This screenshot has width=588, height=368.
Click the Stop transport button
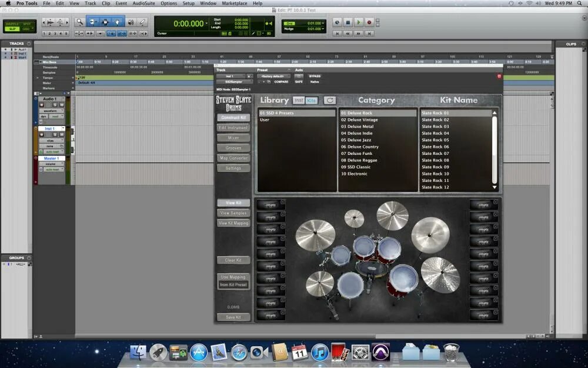(x=348, y=22)
